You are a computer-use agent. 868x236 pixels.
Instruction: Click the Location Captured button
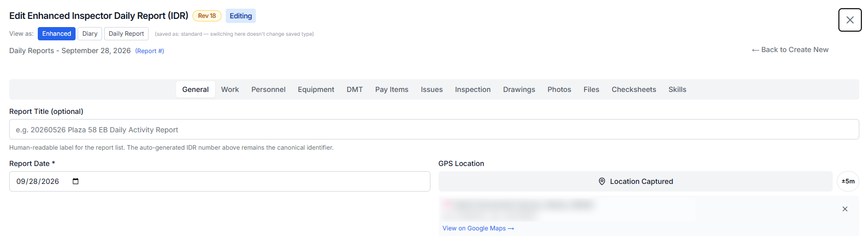(x=636, y=181)
